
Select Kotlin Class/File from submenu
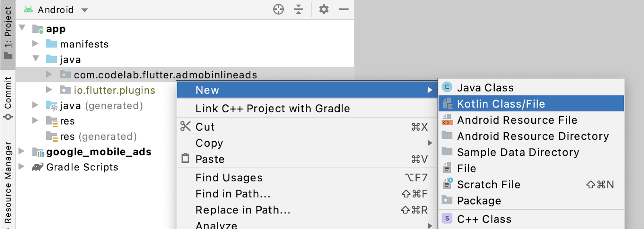pos(501,104)
